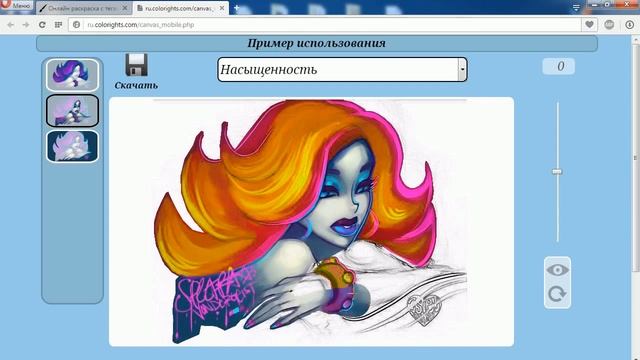
Task: Open the Opera Меню button
Action: 16,6
